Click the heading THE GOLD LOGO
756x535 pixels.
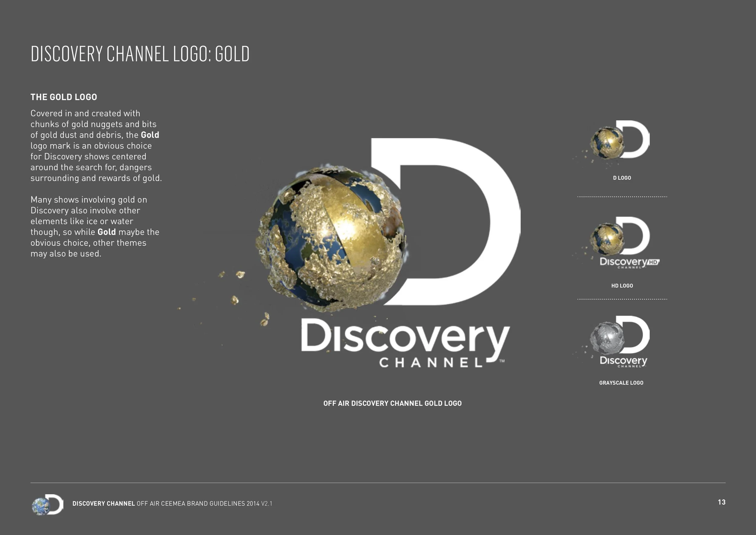(64, 97)
